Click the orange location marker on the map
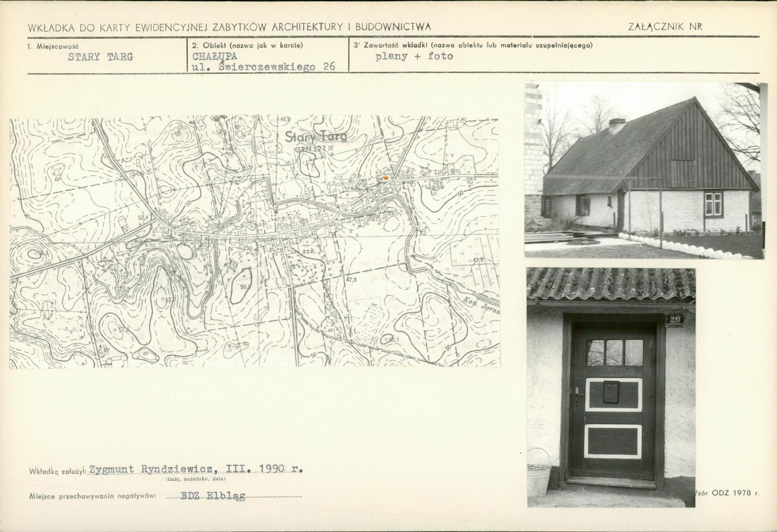777x532 pixels. (x=386, y=177)
